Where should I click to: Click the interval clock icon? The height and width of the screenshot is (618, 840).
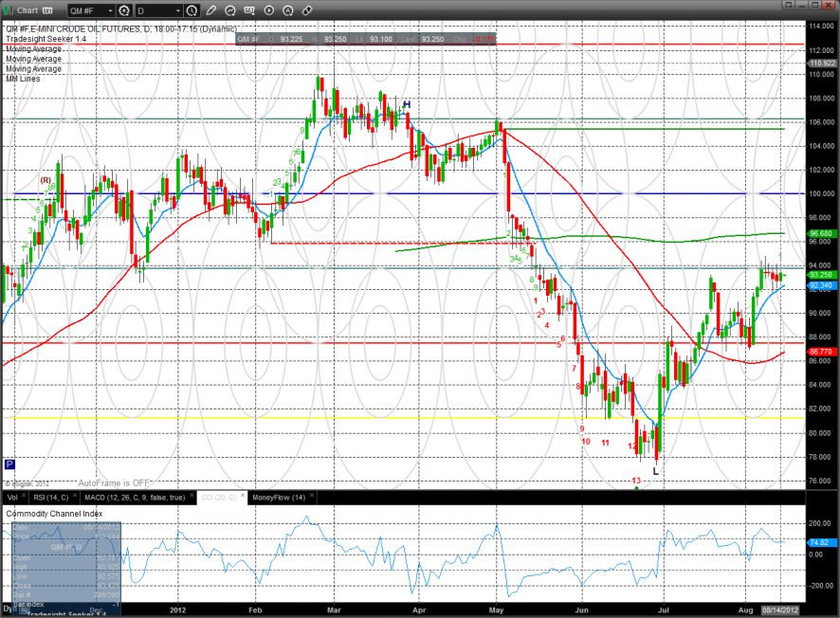point(192,10)
